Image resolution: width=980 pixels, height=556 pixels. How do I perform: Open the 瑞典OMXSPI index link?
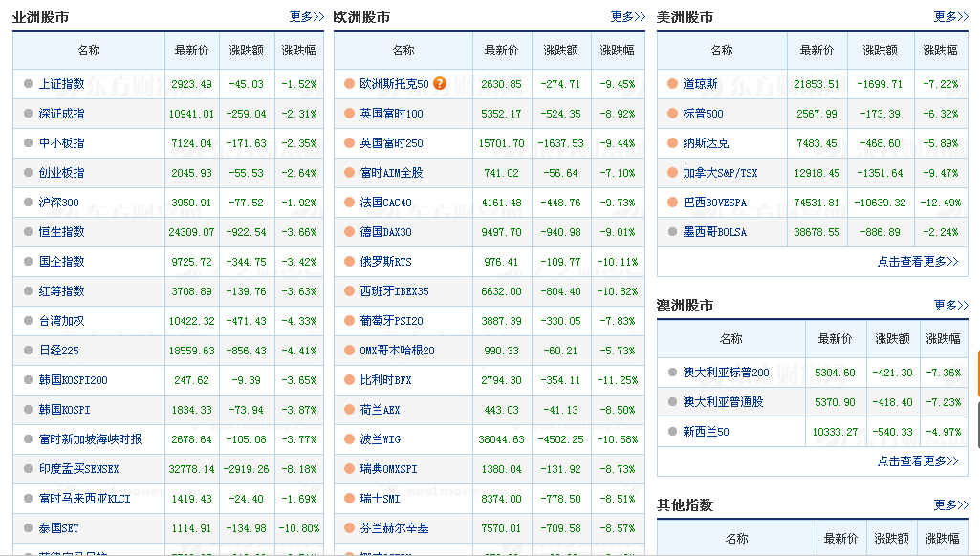click(389, 469)
